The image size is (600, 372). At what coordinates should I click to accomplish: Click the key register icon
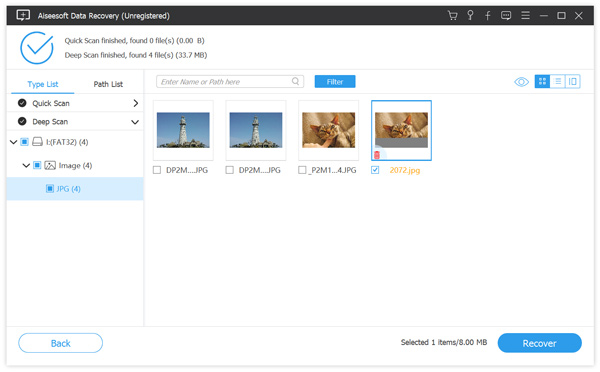(x=470, y=15)
